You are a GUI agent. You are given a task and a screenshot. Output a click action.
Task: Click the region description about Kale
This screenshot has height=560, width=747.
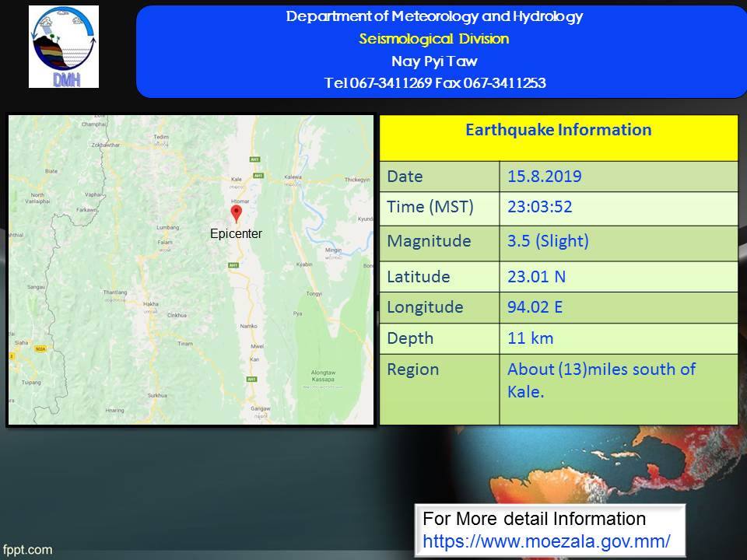click(601, 380)
